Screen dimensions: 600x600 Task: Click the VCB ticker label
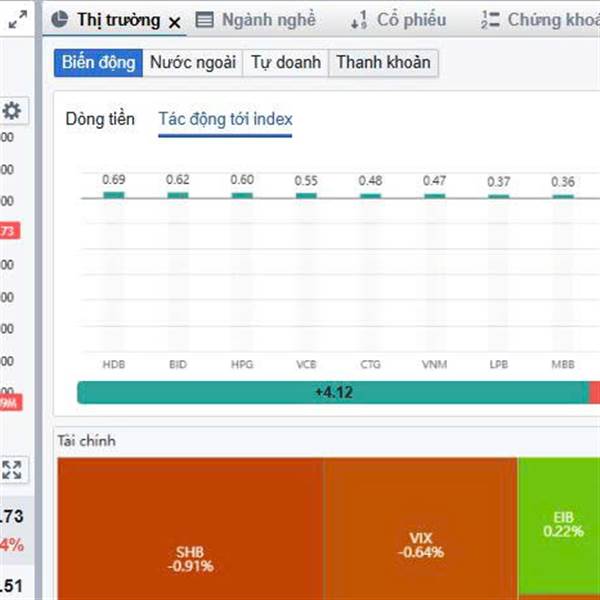click(306, 364)
